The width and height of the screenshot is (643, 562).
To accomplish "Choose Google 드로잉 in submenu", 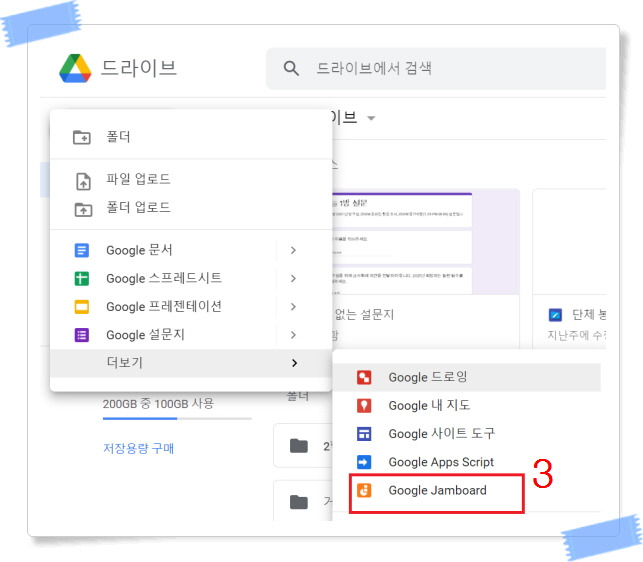I will coord(466,377).
